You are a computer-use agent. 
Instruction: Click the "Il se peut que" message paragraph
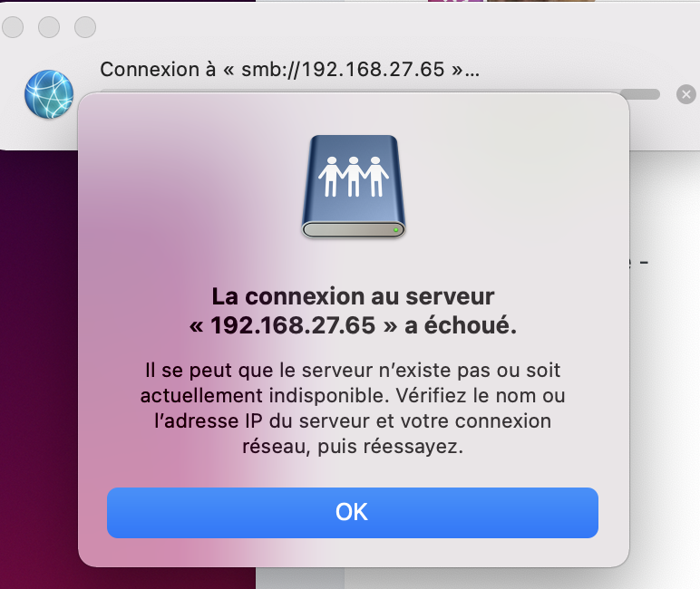point(353,408)
